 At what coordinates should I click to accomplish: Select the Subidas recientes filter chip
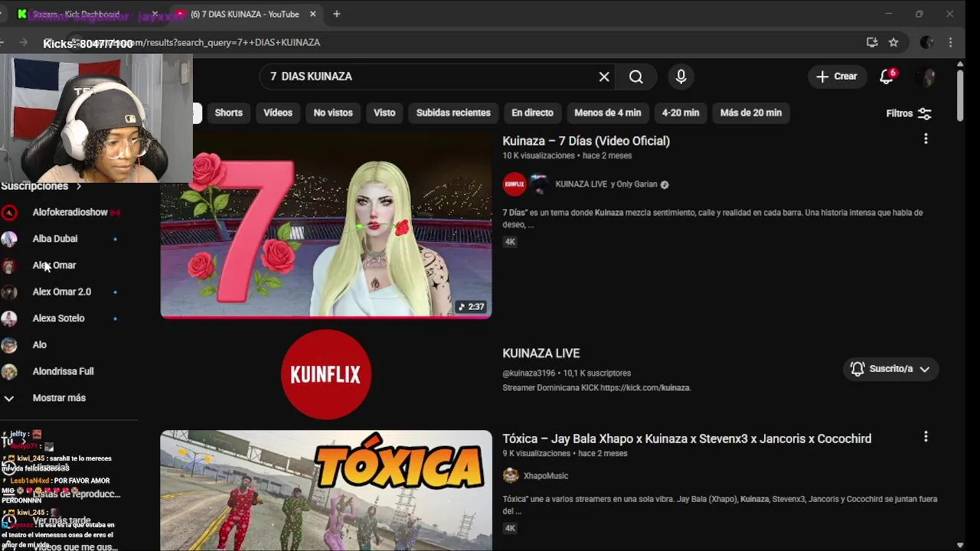453,112
